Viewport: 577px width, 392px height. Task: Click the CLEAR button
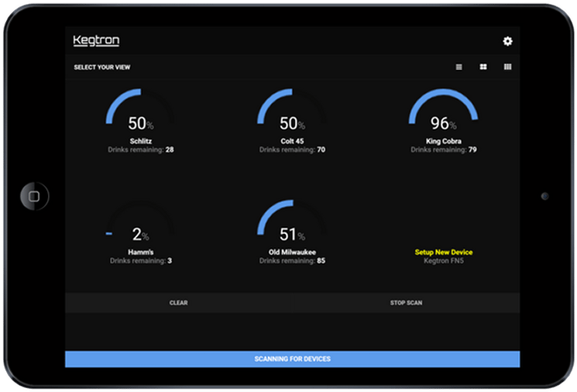(x=178, y=303)
